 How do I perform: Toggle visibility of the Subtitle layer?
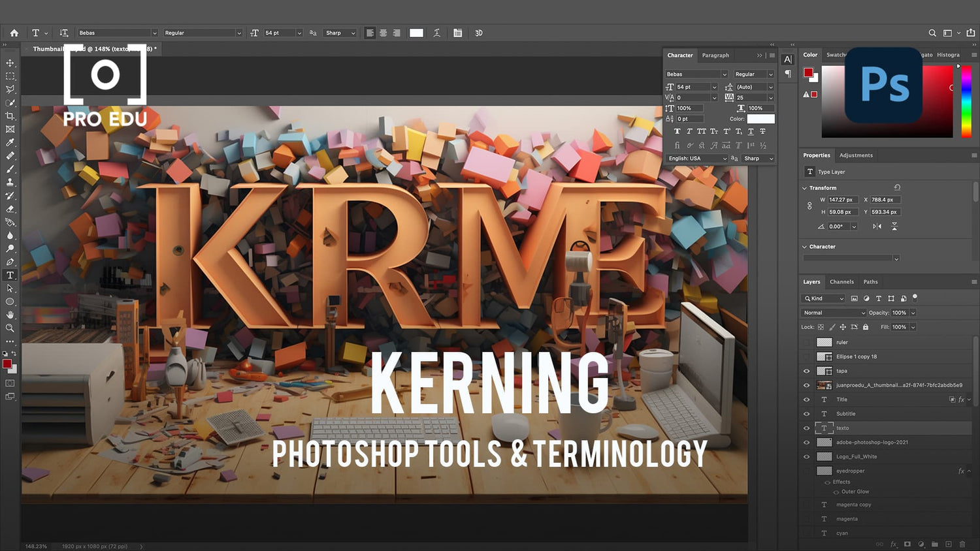pyautogui.click(x=806, y=413)
